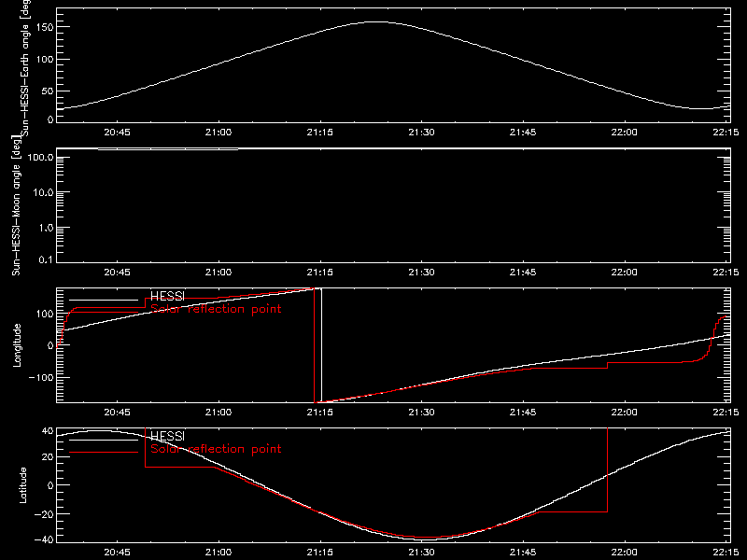Click 22:15 time label under Moon angle plot

(x=726, y=272)
